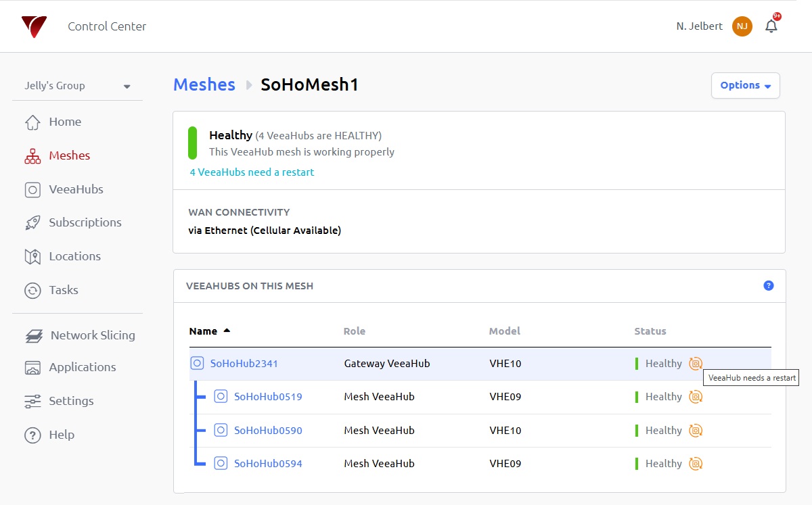This screenshot has width=812, height=505.
Task: Click the Help question mark icon
Action: (32, 435)
